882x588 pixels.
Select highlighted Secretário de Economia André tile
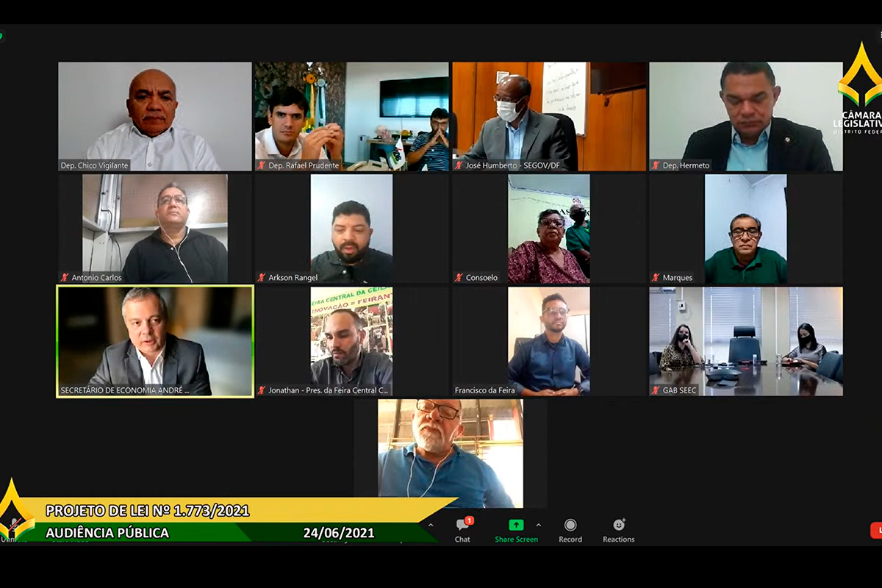tap(155, 342)
